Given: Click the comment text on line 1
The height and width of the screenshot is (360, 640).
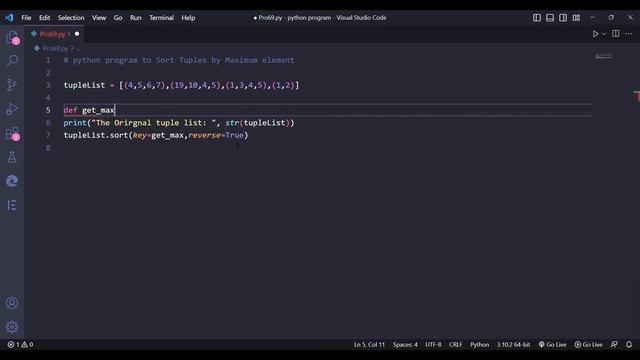Looking at the screenshot, I should (x=179, y=60).
